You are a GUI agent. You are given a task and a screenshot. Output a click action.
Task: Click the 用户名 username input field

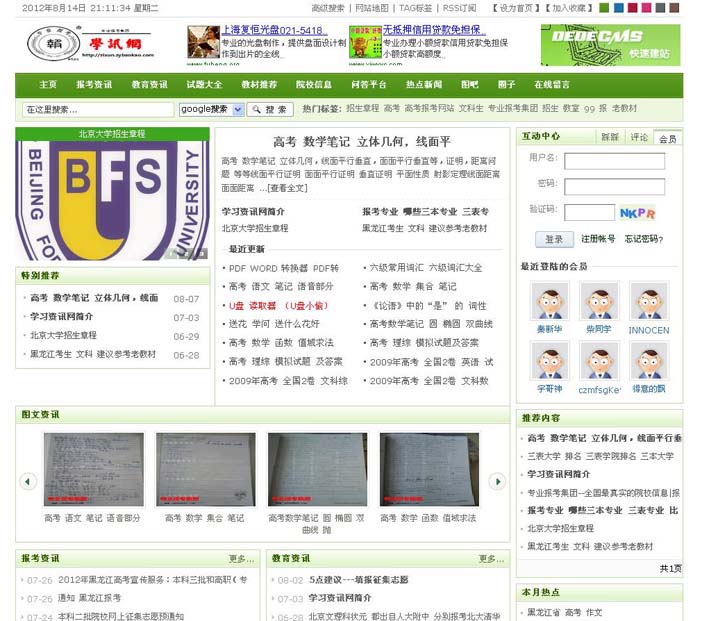tap(614, 161)
